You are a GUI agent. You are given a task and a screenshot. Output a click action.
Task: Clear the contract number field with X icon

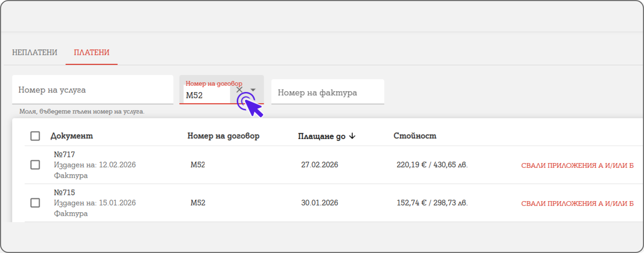(239, 90)
